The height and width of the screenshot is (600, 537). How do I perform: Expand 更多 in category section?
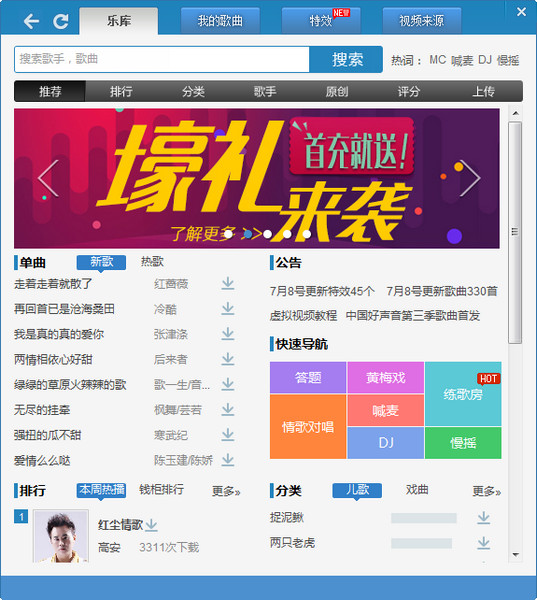click(486, 491)
